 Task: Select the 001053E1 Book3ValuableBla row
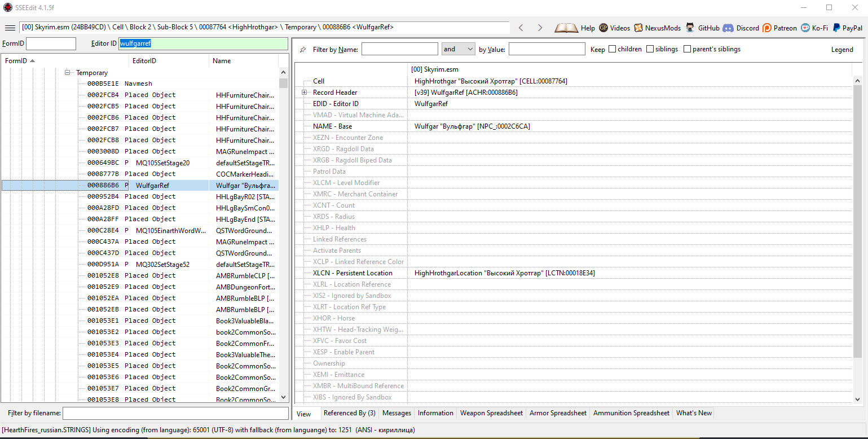tap(140, 321)
